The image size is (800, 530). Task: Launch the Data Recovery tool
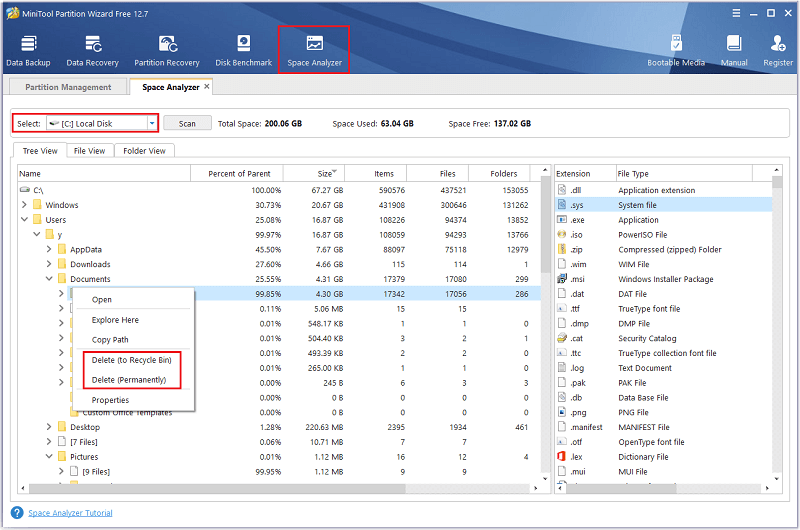92,51
